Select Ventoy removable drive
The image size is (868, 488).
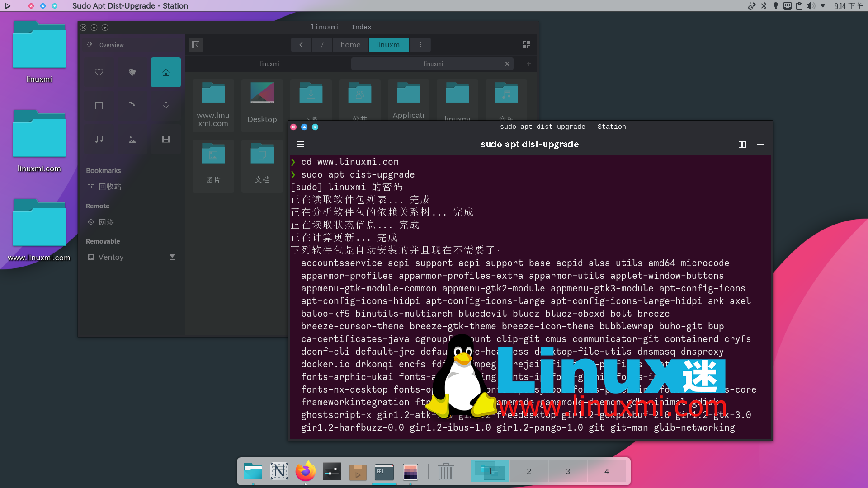[x=127, y=257]
